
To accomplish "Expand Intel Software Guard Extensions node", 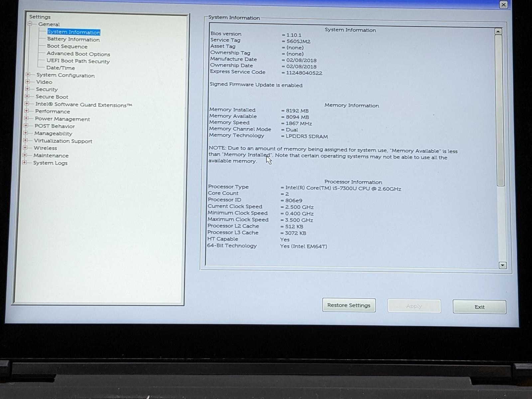I will click(x=27, y=103).
